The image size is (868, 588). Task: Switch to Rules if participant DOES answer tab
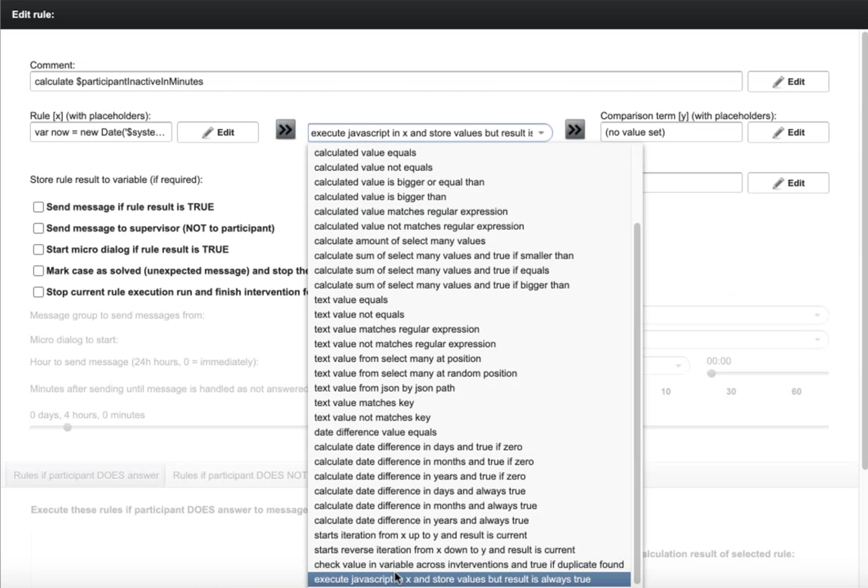pos(86,476)
